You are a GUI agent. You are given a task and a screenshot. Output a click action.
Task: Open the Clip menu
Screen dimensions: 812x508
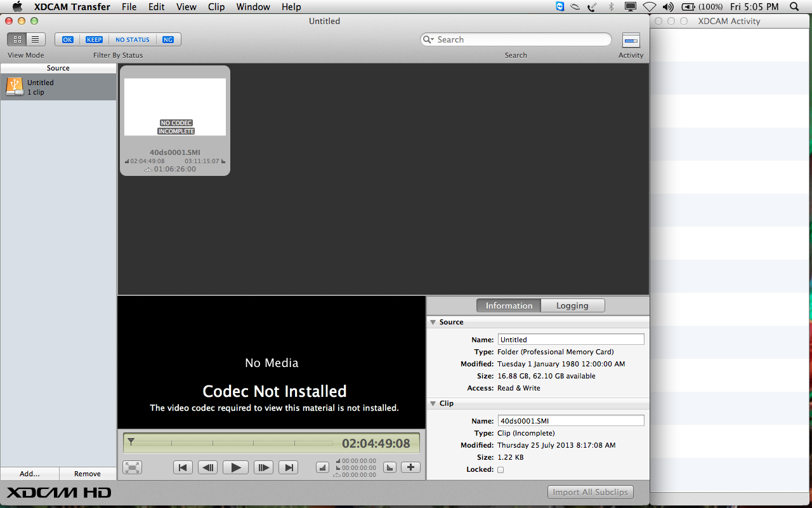216,7
